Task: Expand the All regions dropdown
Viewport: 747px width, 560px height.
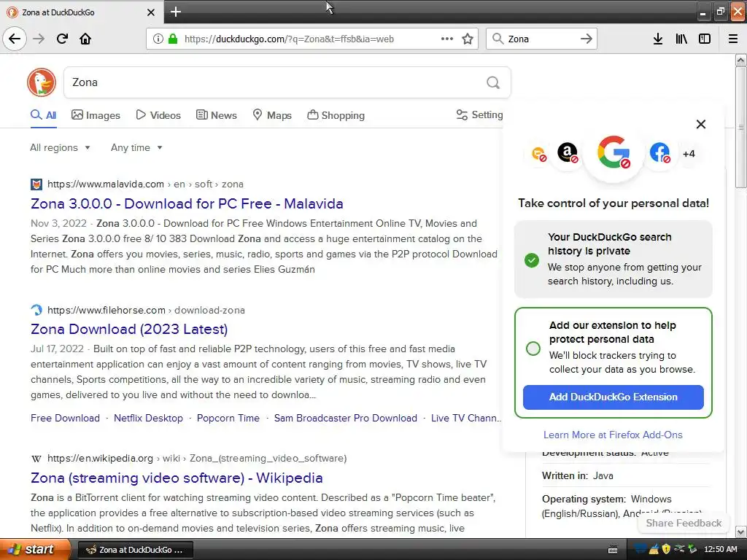Action: pos(60,147)
